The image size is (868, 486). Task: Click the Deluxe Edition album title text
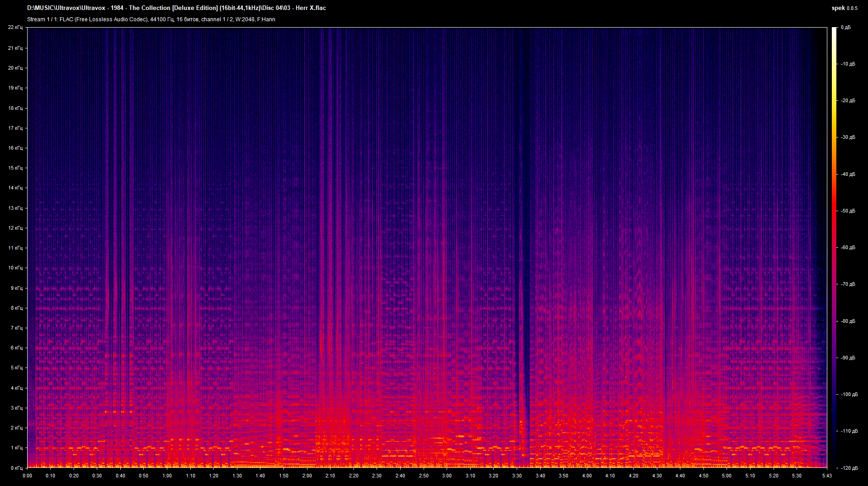click(195, 8)
